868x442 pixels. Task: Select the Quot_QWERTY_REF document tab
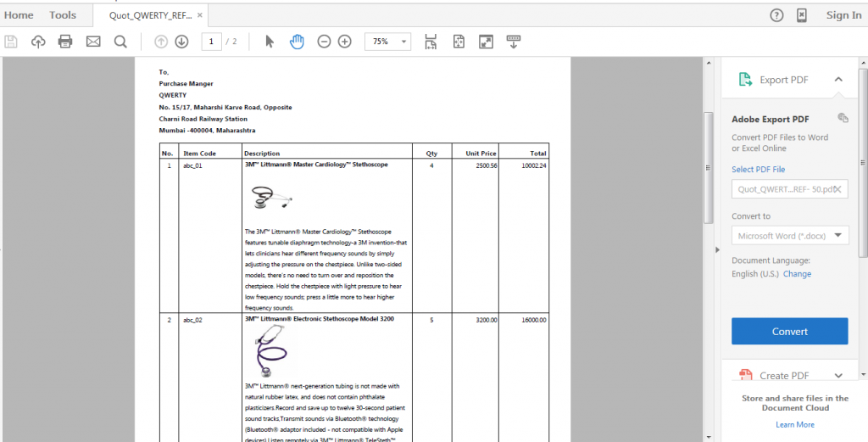click(x=151, y=15)
